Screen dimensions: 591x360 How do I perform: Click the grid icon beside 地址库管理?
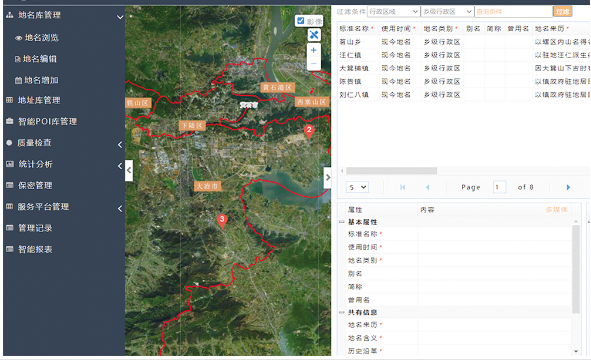(10, 100)
